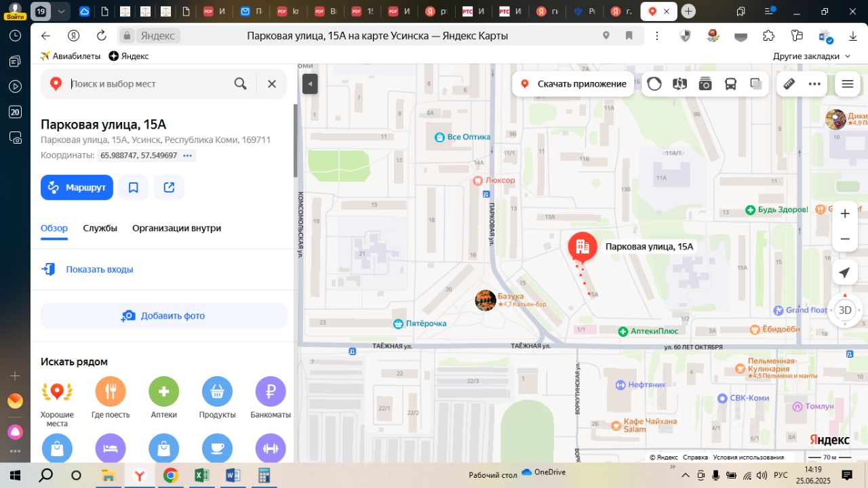868x488 pixels.
Task: Click Люксор place on map
Action: click(x=494, y=180)
